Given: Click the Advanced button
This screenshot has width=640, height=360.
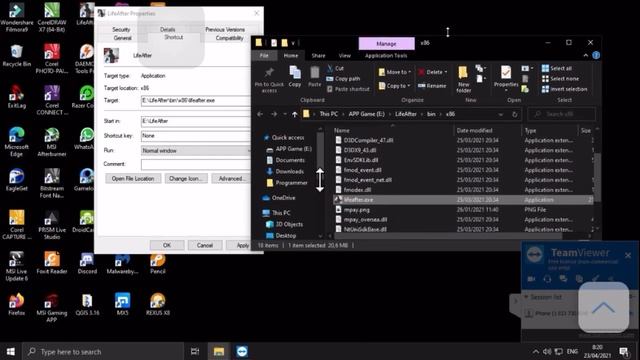Looking at the screenshot, I should click(x=231, y=178).
